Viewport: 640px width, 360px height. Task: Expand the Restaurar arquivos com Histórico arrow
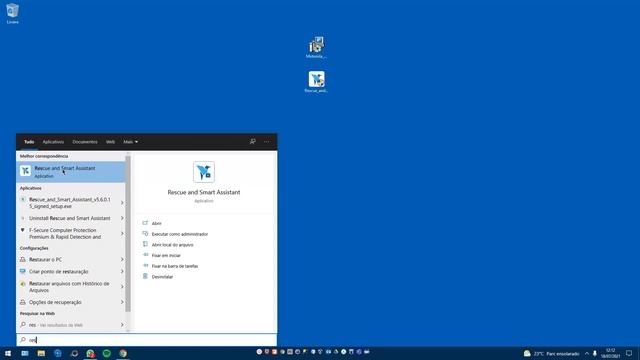click(x=122, y=287)
